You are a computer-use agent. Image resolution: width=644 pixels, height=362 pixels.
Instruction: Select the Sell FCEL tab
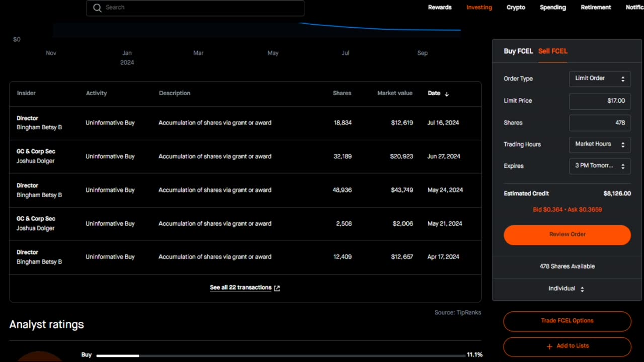552,51
